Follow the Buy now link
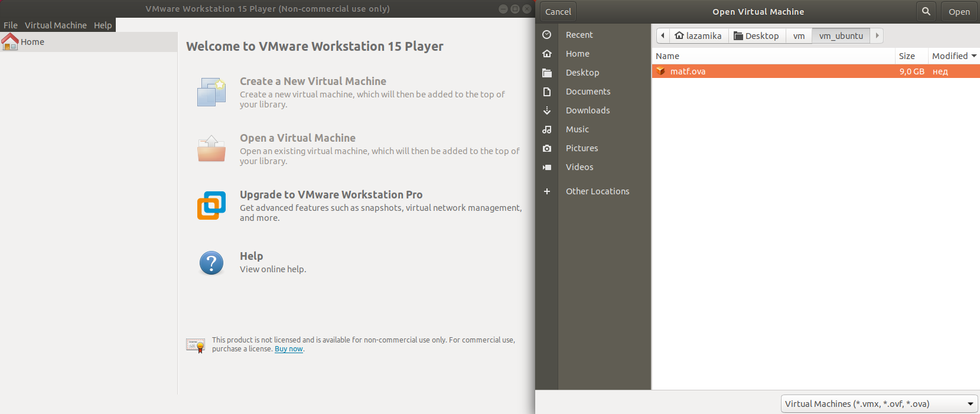This screenshot has height=414, width=980. pos(288,349)
